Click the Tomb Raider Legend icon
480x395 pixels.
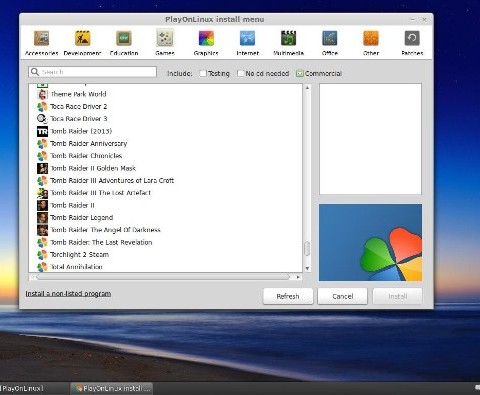pos(42,218)
